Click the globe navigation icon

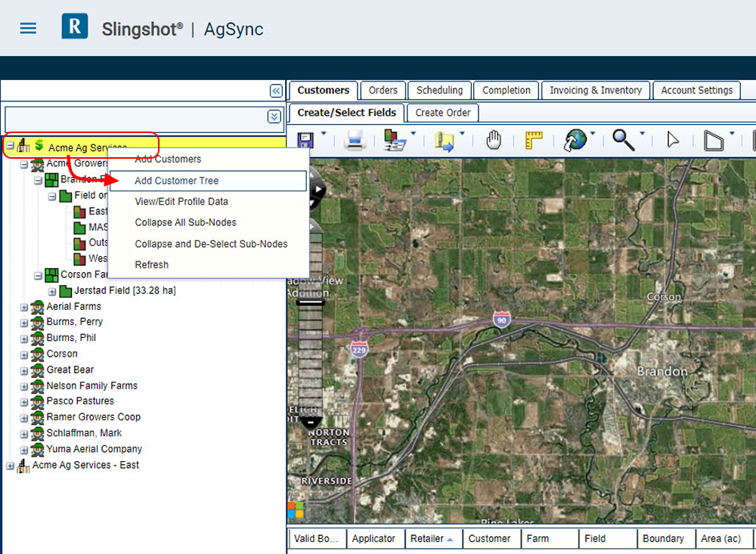(x=575, y=141)
